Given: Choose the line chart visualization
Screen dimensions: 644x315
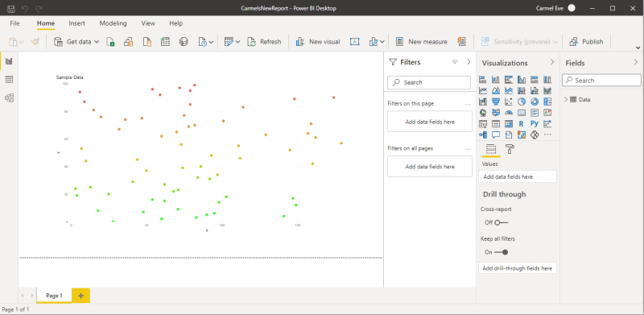Looking at the screenshot, I should point(483,90).
